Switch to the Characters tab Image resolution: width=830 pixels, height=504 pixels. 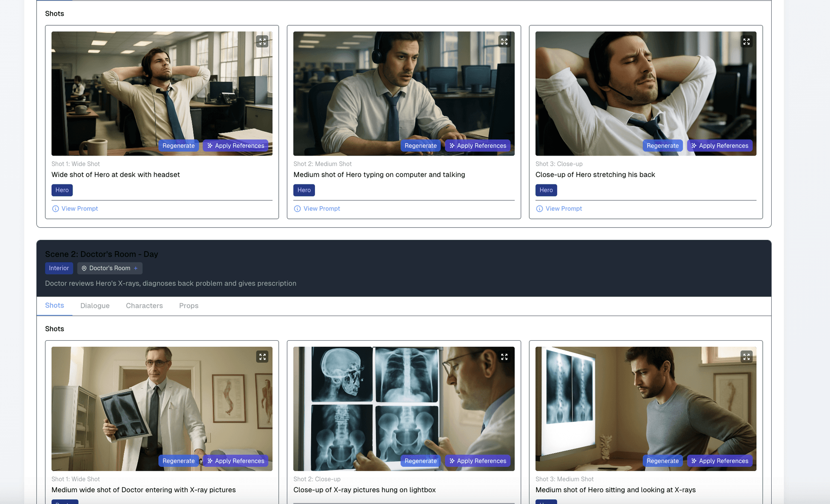tap(144, 305)
